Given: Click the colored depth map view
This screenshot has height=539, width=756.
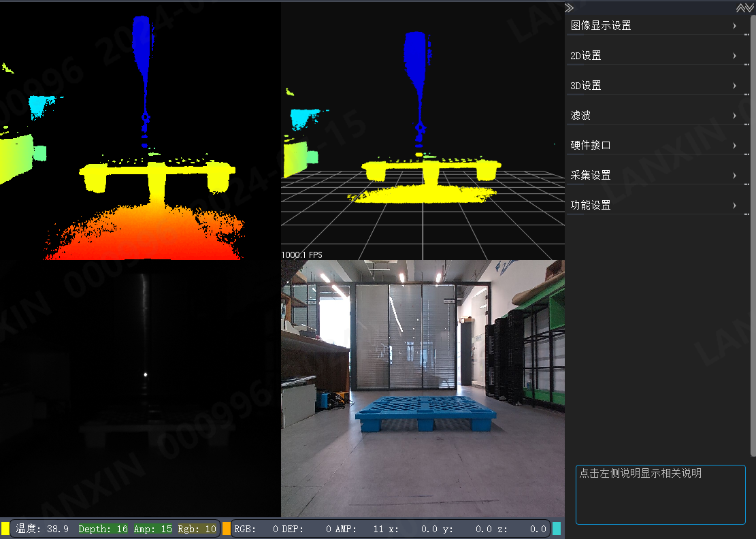Looking at the screenshot, I should click(140, 131).
